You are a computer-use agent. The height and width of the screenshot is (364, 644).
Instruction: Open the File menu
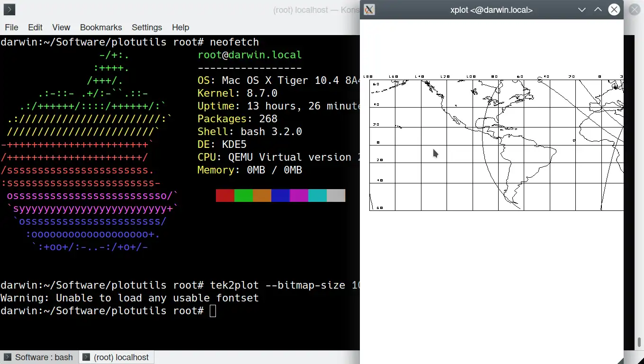(x=11, y=27)
